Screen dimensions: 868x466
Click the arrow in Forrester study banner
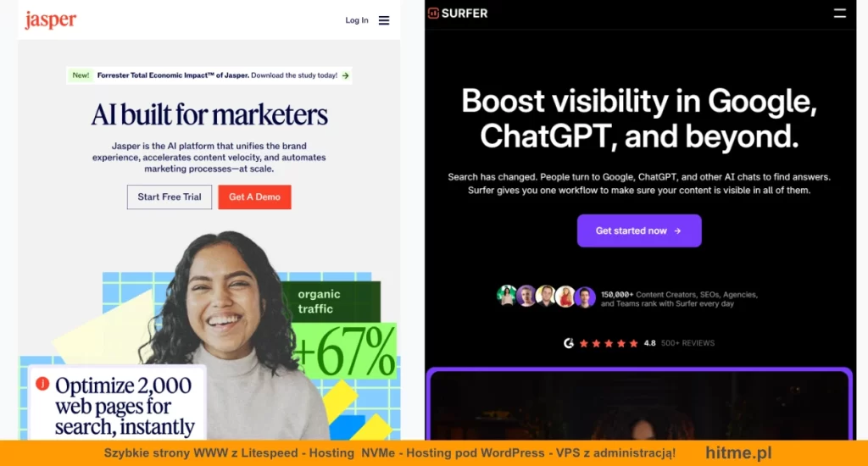tap(346, 75)
